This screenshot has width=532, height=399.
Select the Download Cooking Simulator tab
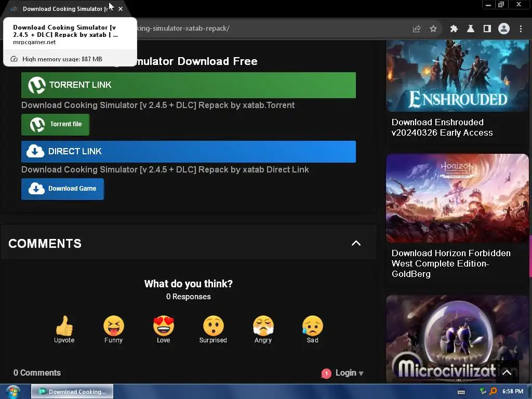[x=65, y=9]
